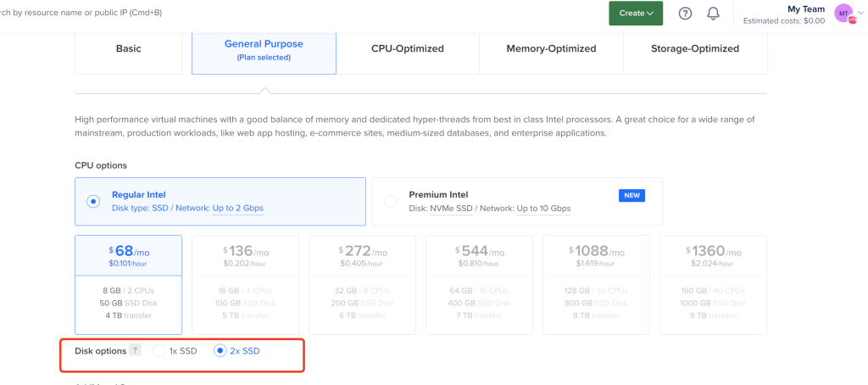The image size is (868, 385).
Task: Expand the Create dropdown button
Action: tap(636, 14)
